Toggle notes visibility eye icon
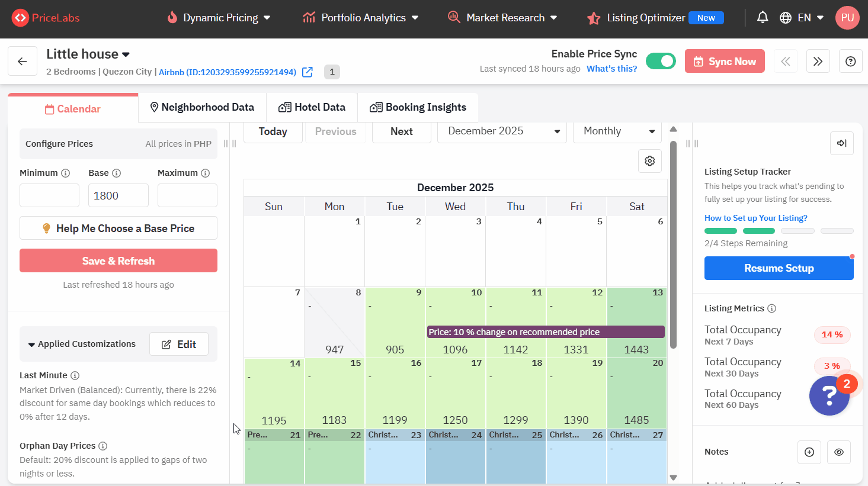The height and width of the screenshot is (486, 868). (x=839, y=452)
